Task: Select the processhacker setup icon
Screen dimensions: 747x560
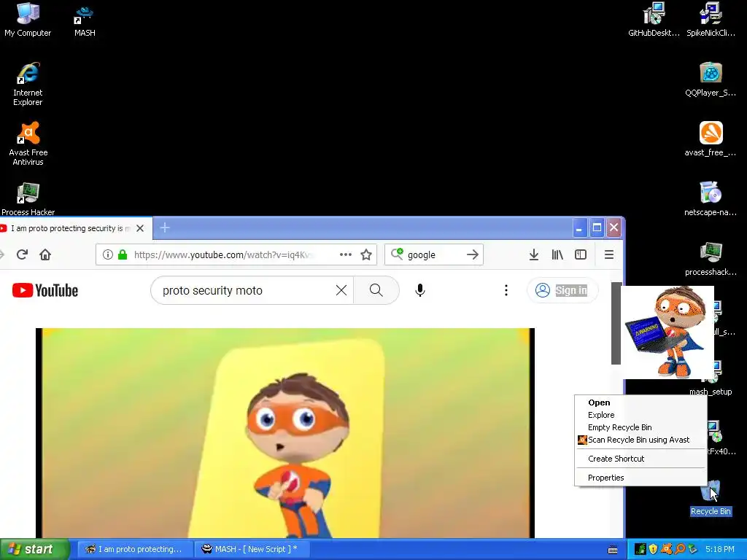Action: [711, 259]
